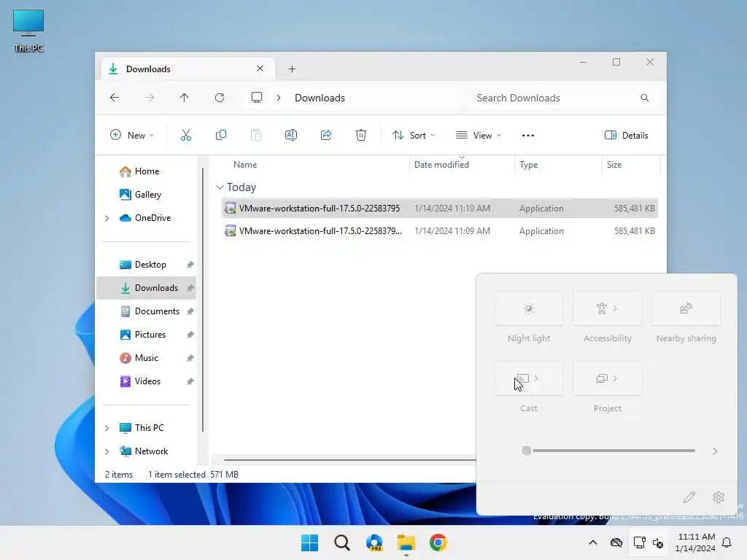Click the Delete trash icon
Viewport: 747px width, 560px height.
click(361, 135)
